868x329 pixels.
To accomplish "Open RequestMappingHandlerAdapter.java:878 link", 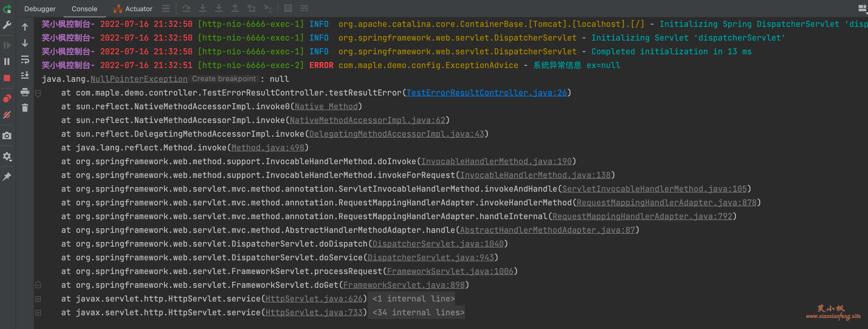I will click(x=667, y=203).
